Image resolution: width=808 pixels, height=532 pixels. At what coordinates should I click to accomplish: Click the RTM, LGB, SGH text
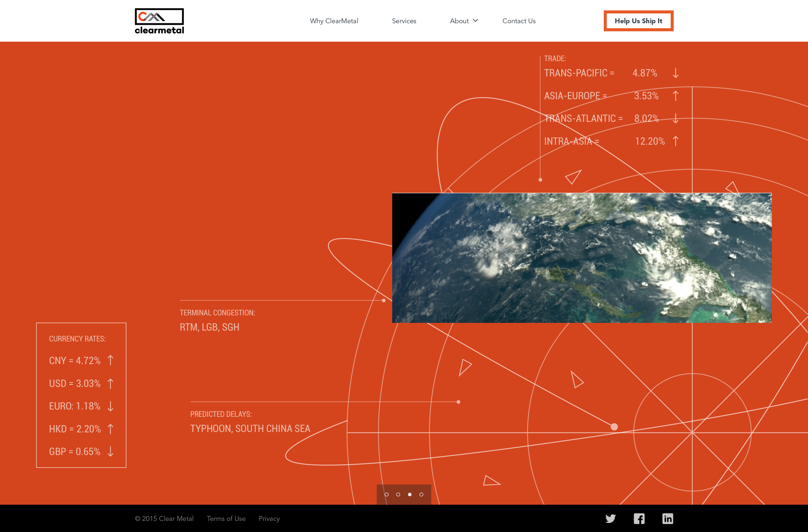pos(209,327)
